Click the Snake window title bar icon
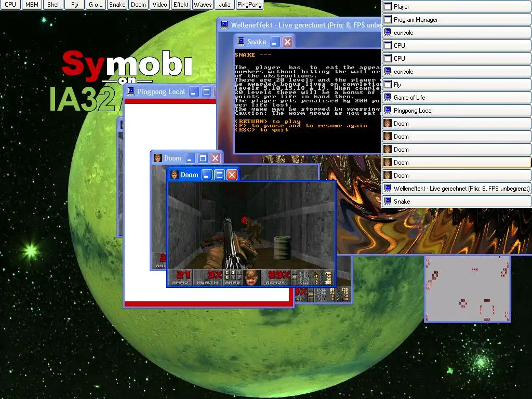Image resolution: width=532 pixels, height=399 pixels. [241, 42]
